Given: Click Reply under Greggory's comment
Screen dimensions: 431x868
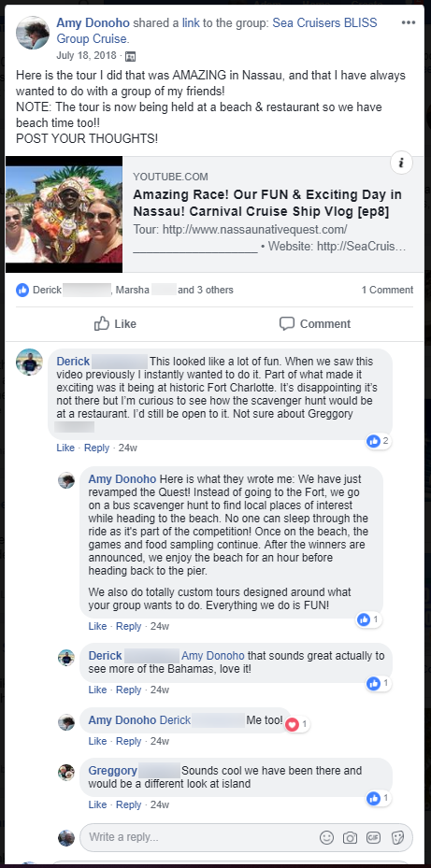Looking at the screenshot, I should coord(128,804).
